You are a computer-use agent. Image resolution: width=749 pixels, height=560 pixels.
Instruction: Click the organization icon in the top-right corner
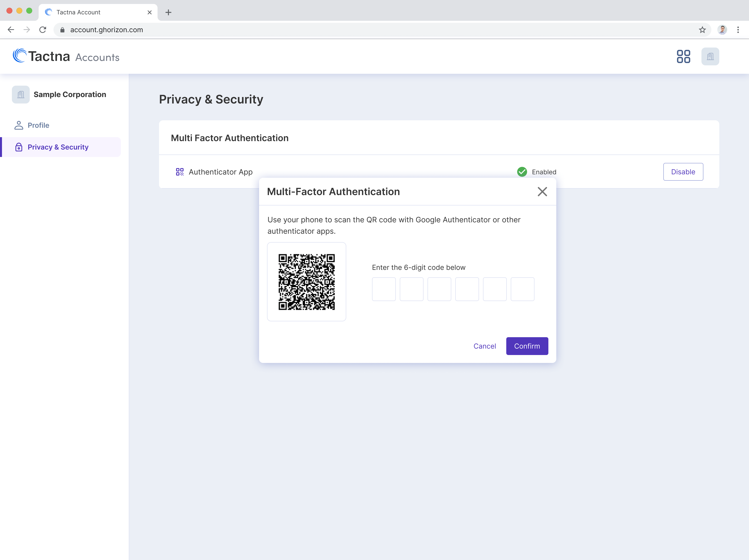tap(710, 56)
